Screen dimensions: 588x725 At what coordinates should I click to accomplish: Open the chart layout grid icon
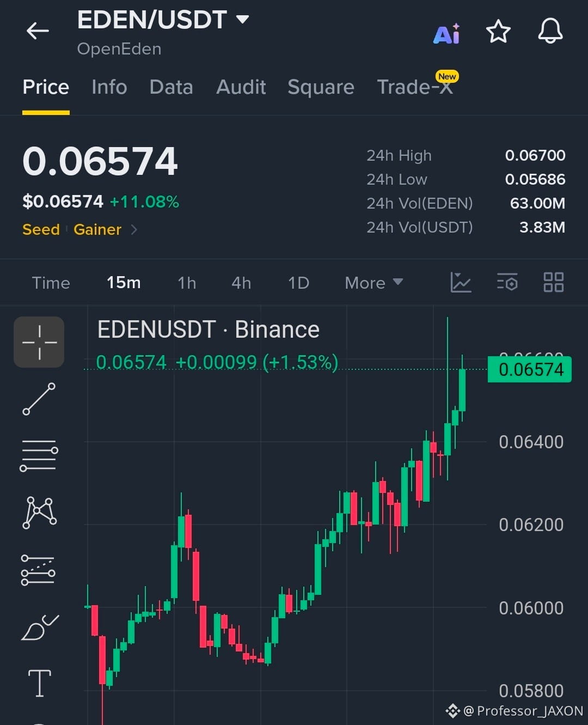coord(554,282)
